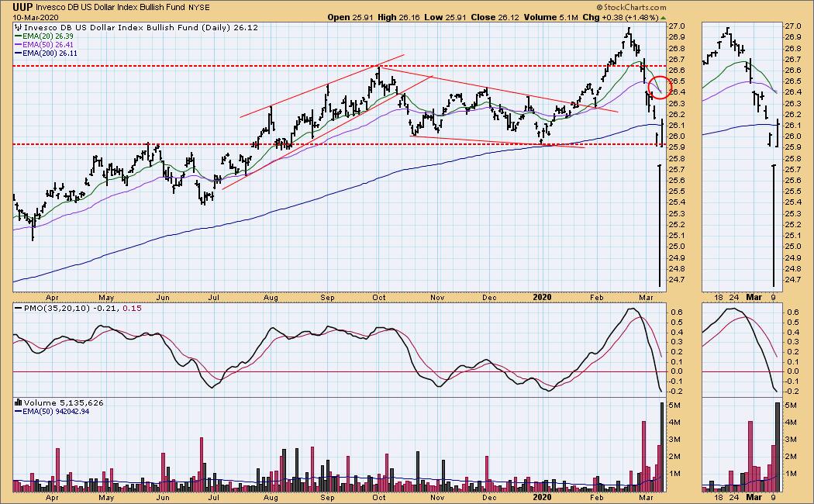Viewport: 814px width, 504px height.
Task: Click 5M on the main volume axis
Action: [677, 406]
